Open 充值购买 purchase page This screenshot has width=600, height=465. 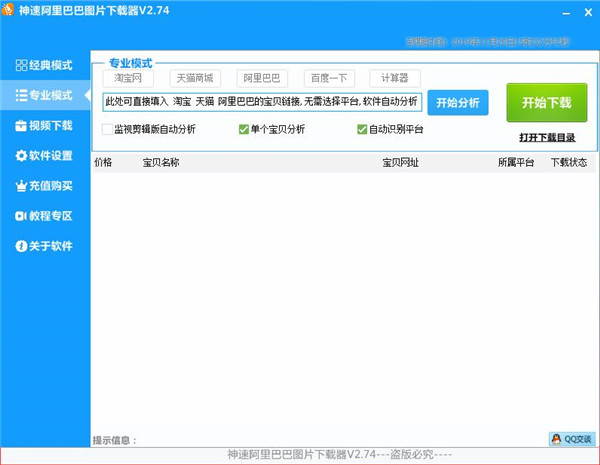[45, 186]
